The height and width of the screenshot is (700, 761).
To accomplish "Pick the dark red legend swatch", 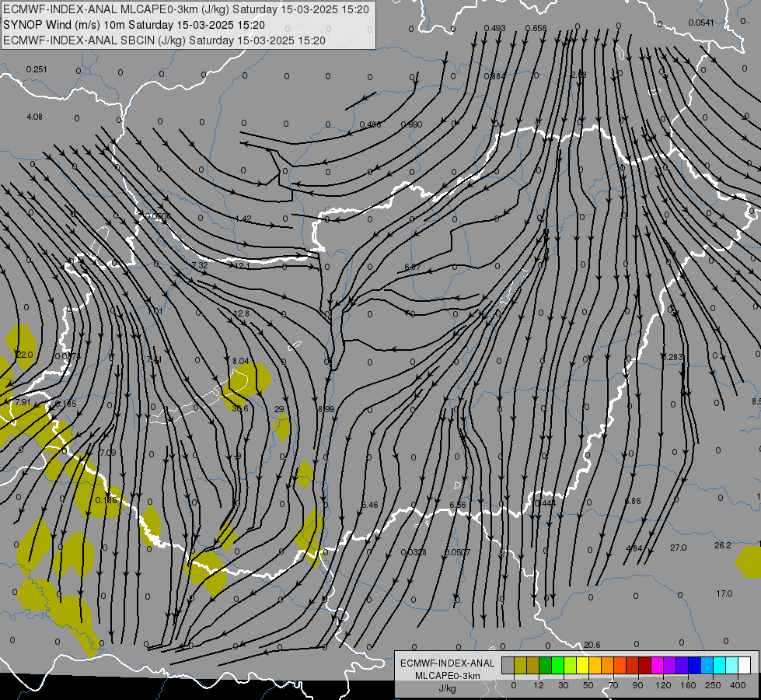I will pos(644,665).
